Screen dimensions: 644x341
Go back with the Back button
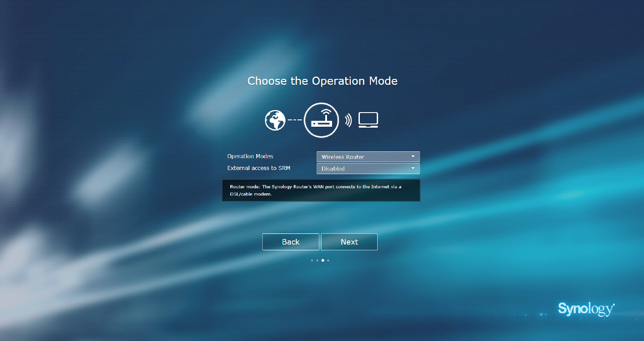point(291,242)
